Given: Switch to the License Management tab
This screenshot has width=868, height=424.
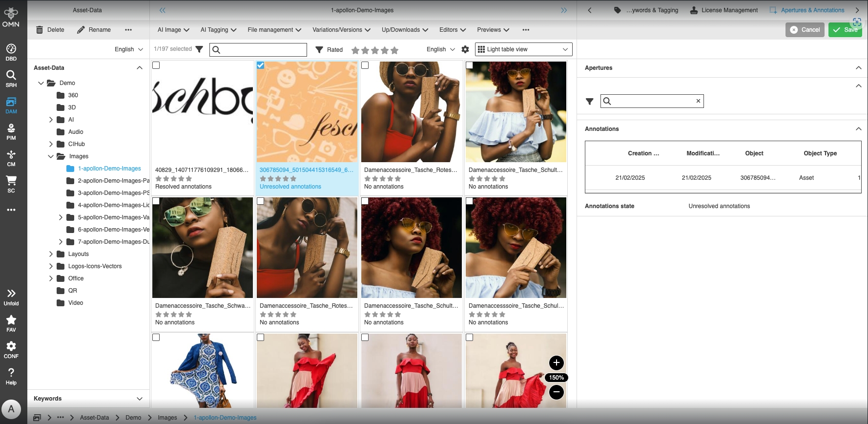Looking at the screenshot, I should coord(723,10).
